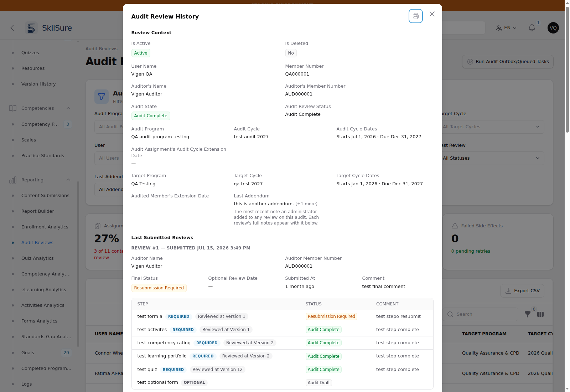Click 'Reviewed at Version 12' on test quiz
Image resolution: width=570 pixels, height=392 pixels.
(217, 370)
